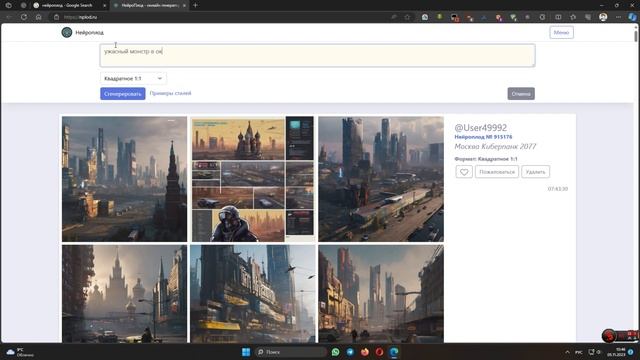Open bottom-row thumbnail with orange buildings street

381,294
